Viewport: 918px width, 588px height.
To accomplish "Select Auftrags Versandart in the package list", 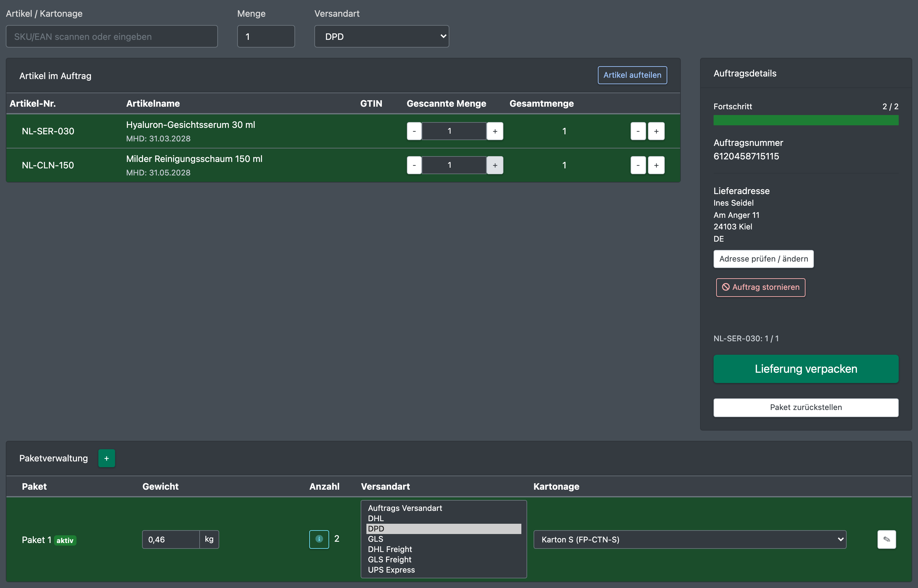I will [443, 508].
